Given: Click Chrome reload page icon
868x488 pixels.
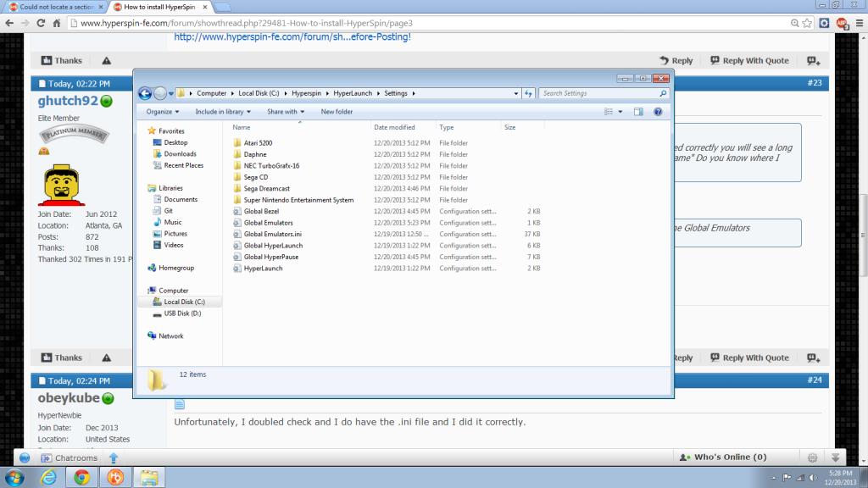Looking at the screenshot, I should [41, 23].
